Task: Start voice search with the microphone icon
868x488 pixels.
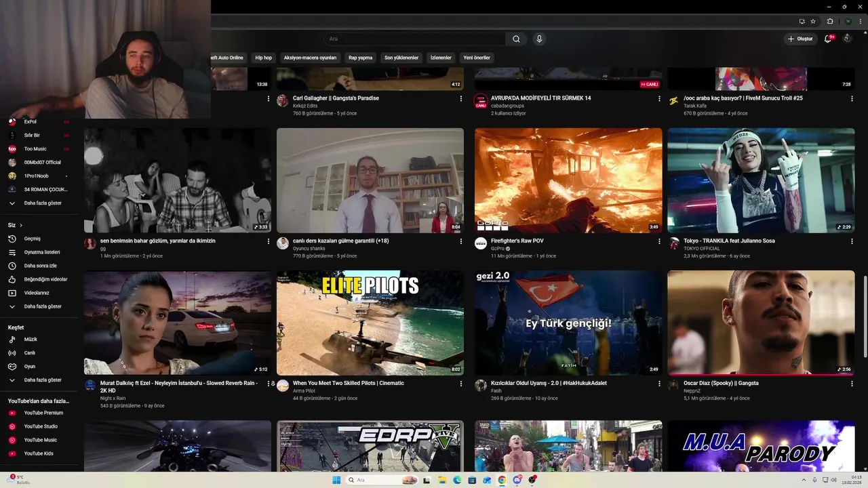Action: coord(539,39)
